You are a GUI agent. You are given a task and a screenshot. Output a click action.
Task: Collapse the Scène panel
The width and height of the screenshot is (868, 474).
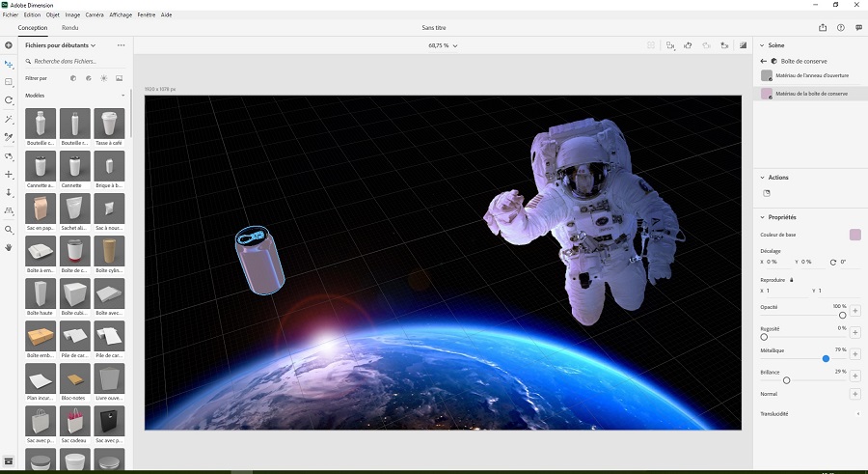point(762,45)
